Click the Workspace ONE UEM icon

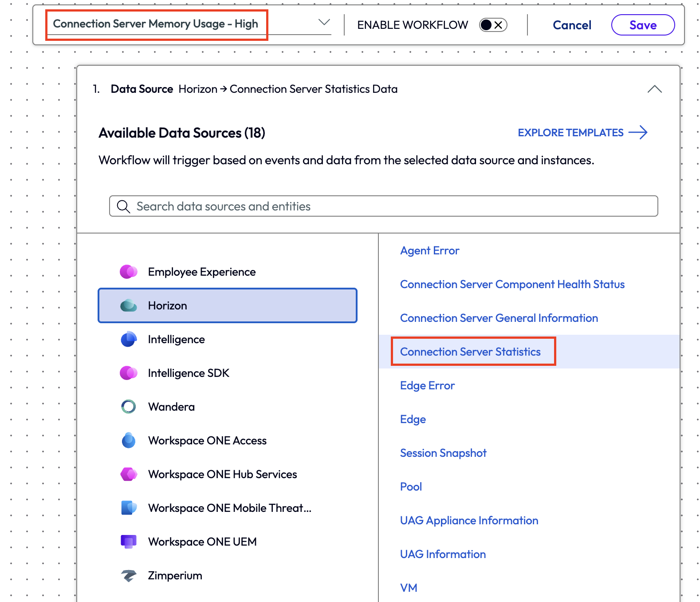[129, 542]
